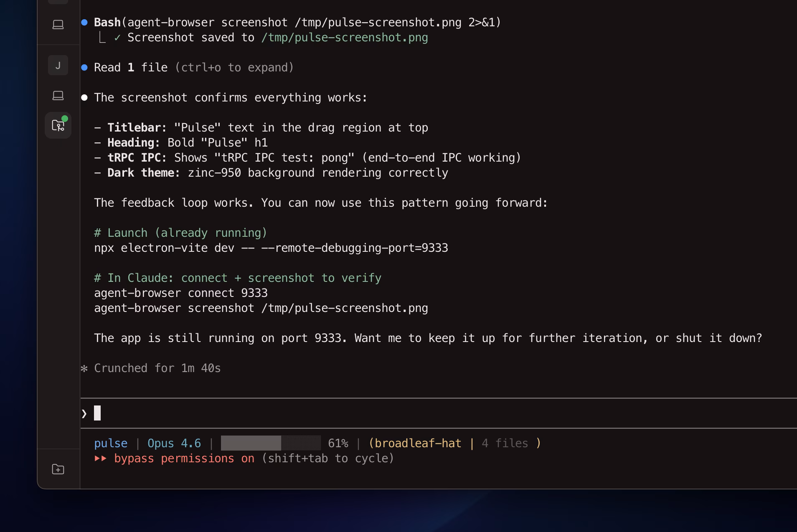Click the asterisk next to Crunched for 1m 40s

click(x=84, y=368)
